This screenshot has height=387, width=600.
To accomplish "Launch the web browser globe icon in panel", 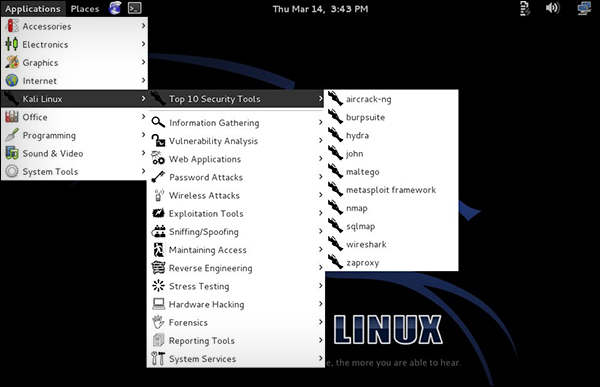I will pyautogui.click(x=115, y=8).
